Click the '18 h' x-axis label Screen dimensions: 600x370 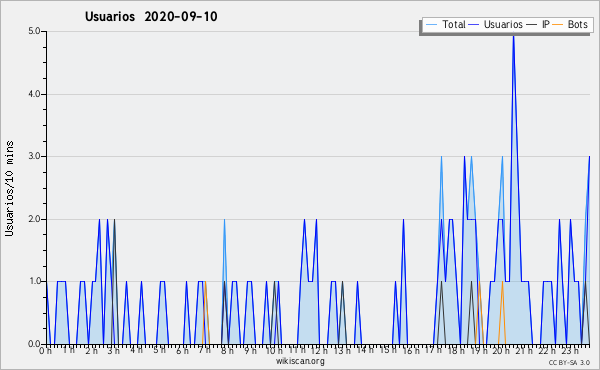(x=456, y=351)
